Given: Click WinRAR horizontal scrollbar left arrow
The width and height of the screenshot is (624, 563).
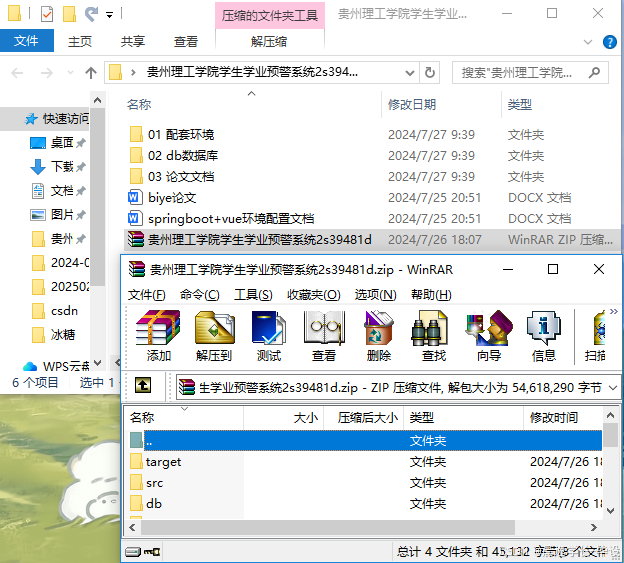Looking at the screenshot, I should [133, 528].
